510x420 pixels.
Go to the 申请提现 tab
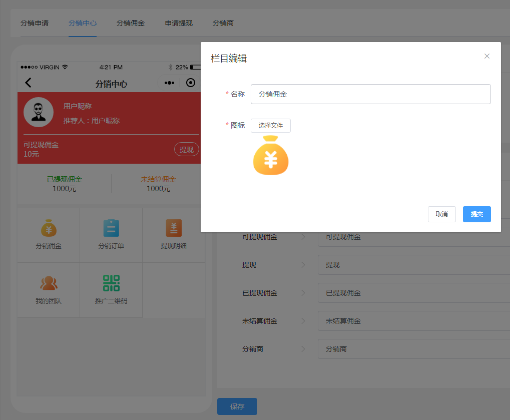click(179, 23)
